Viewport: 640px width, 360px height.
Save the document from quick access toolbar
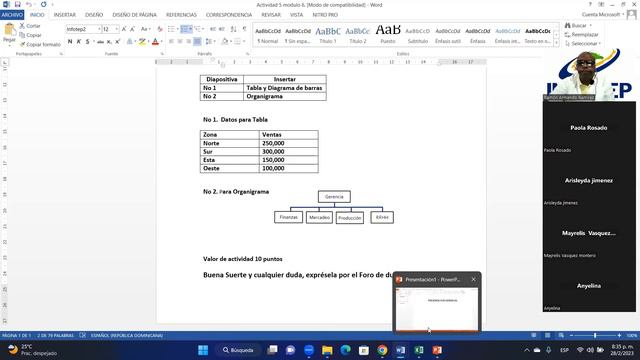pyautogui.click(x=18, y=4)
